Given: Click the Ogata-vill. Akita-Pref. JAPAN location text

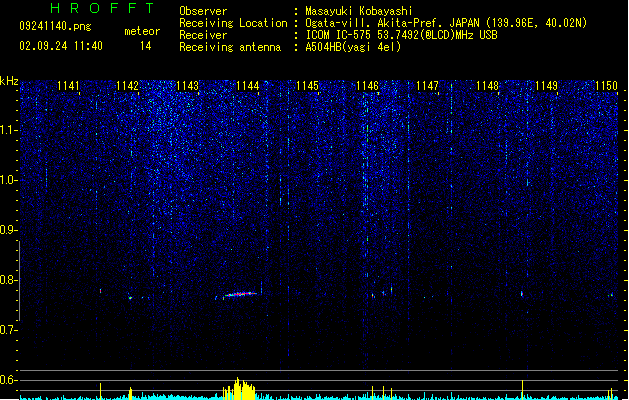Looking at the screenshot, I should coord(446,23).
